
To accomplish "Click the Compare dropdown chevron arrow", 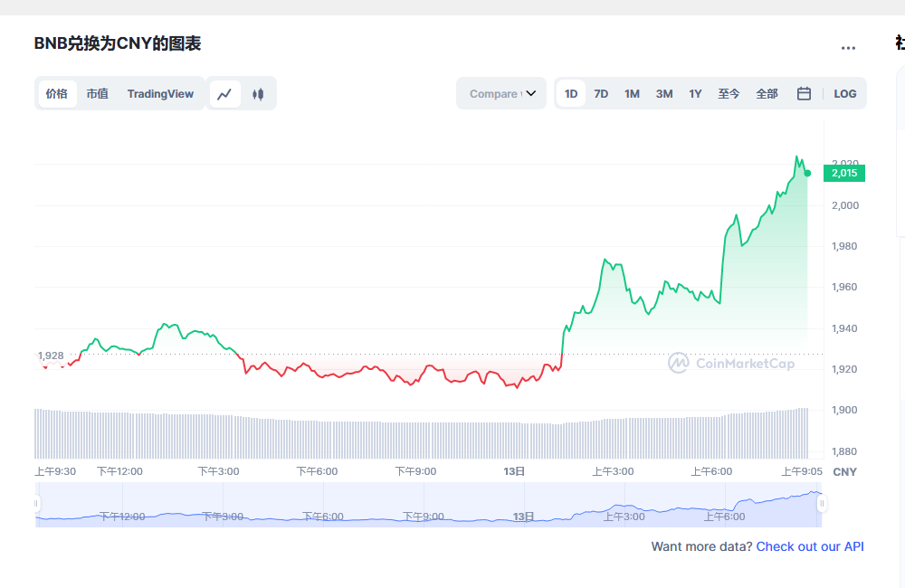I will 531,94.
